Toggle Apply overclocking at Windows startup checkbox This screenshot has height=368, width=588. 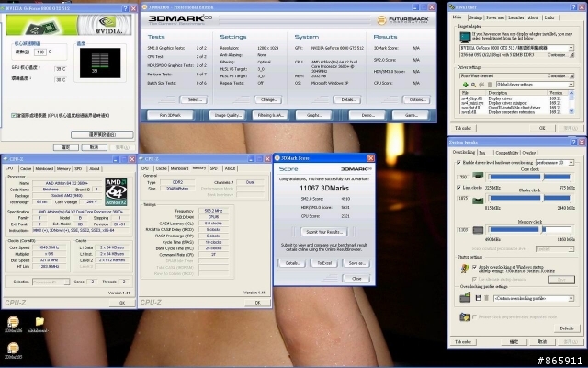click(x=474, y=267)
